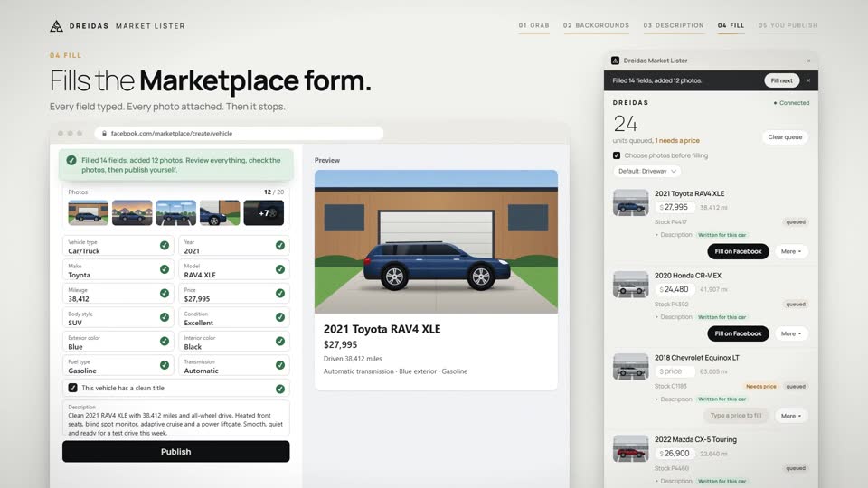The height and width of the screenshot is (488, 868).
Task: Click the Mileage field green checkmark
Action: coord(165,293)
